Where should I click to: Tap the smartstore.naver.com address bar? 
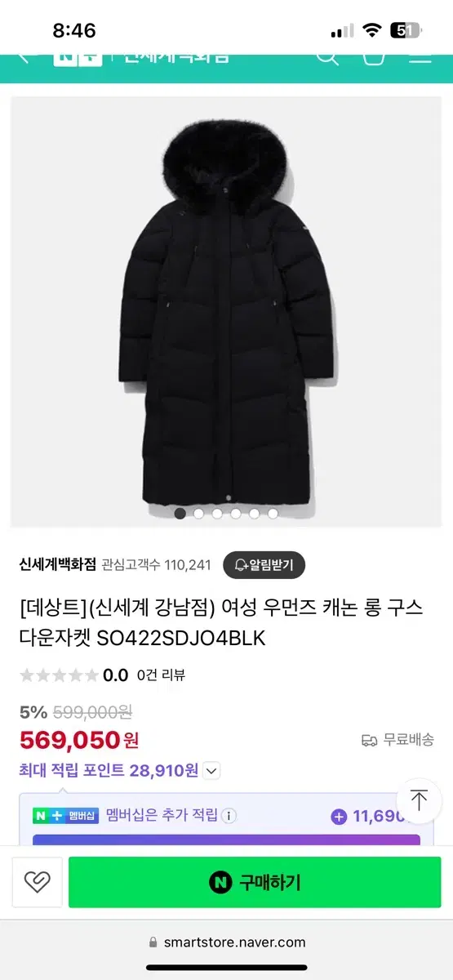click(227, 942)
